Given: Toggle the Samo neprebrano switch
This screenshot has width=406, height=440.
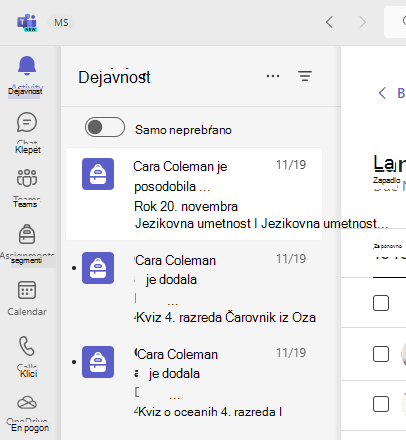Looking at the screenshot, I should click(x=105, y=127).
